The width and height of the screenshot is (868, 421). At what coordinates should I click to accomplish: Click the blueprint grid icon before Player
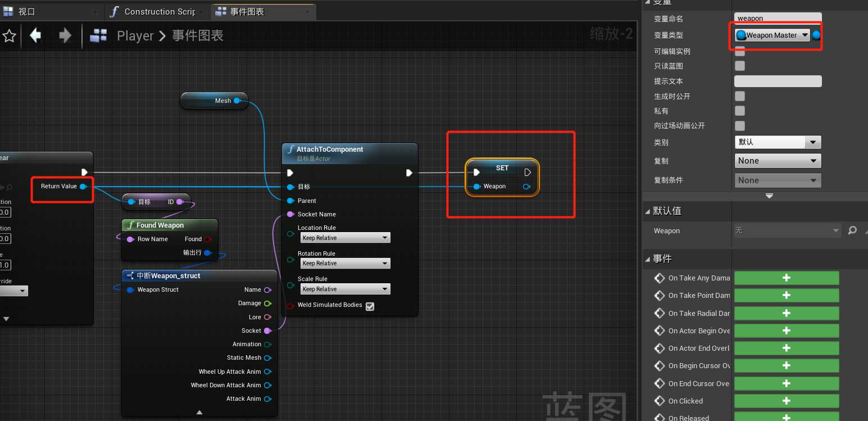click(x=98, y=35)
